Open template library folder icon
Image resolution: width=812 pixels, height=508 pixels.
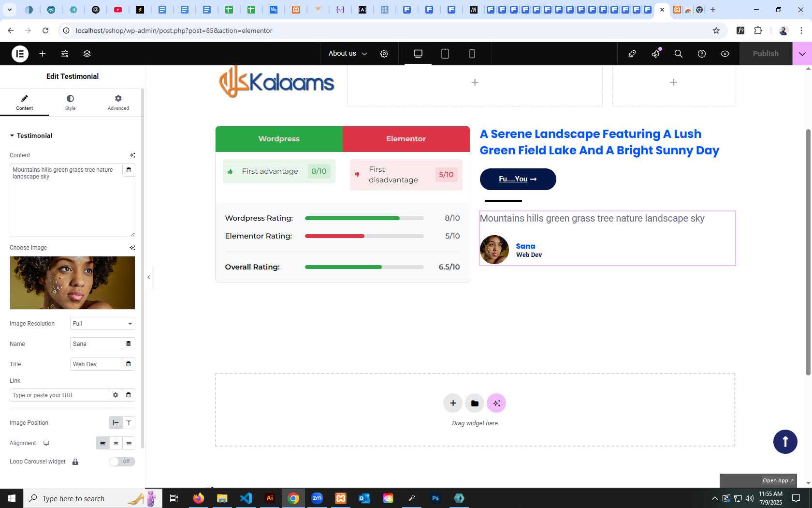click(x=475, y=403)
